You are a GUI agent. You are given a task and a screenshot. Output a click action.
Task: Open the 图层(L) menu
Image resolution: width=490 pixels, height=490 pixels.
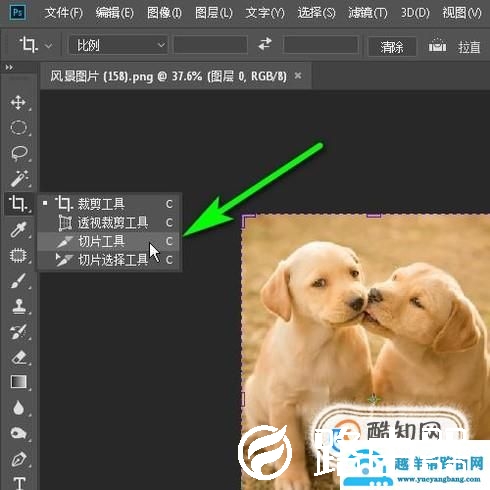[214, 13]
